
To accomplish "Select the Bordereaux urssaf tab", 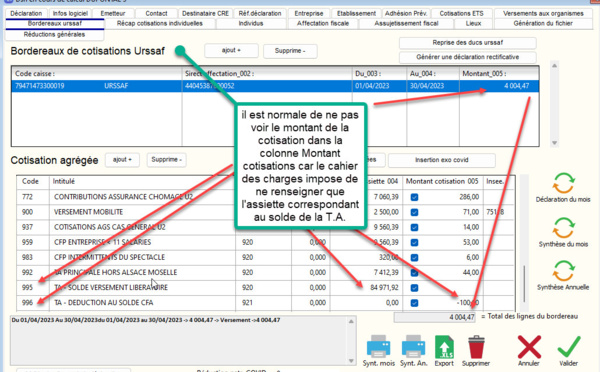I will (x=55, y=23).
